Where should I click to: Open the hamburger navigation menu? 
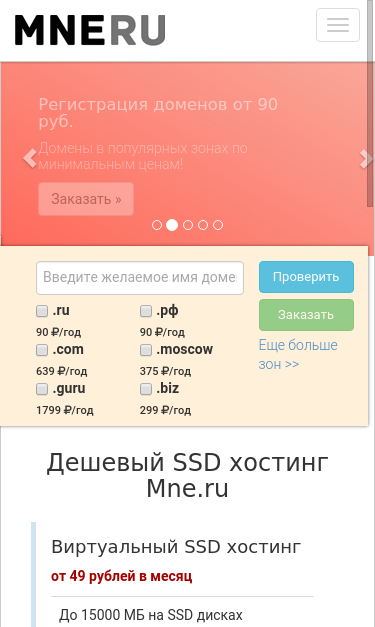(x=338, y=25)
